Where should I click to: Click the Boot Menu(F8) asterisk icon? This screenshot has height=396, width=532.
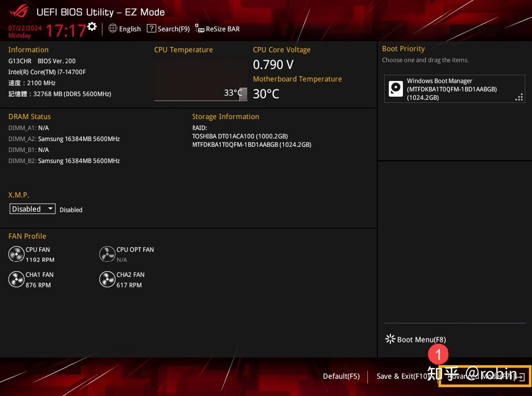[x=390, y=339]
